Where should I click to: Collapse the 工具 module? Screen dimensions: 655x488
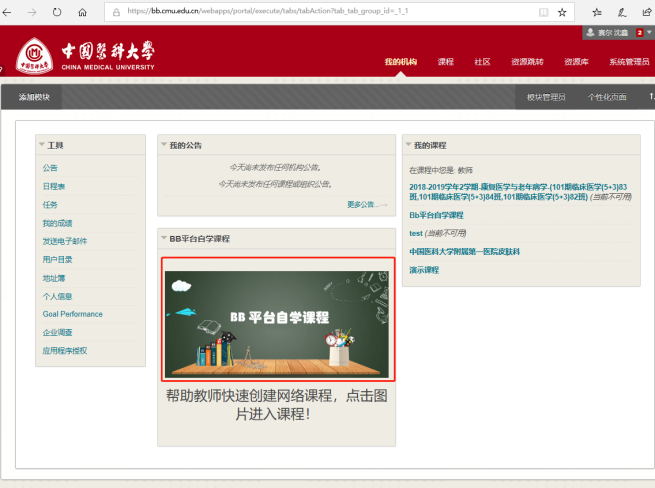coord(41,145)
